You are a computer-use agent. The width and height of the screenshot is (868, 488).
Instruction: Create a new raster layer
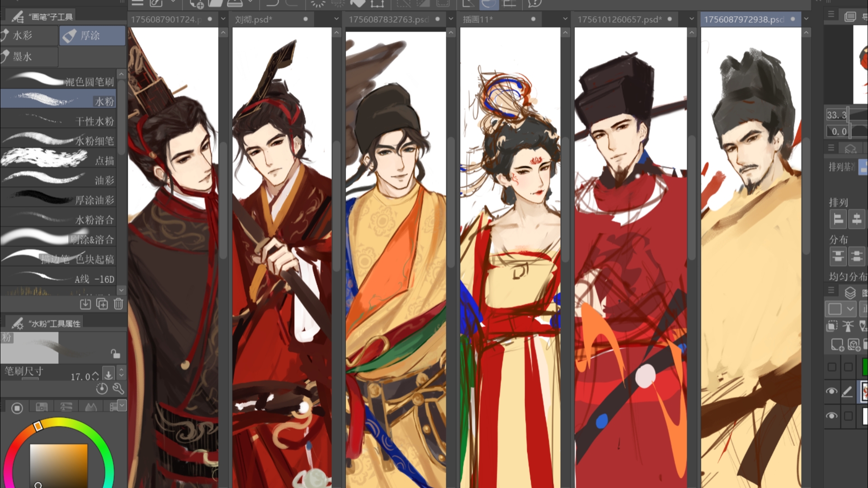pos(837,345)
